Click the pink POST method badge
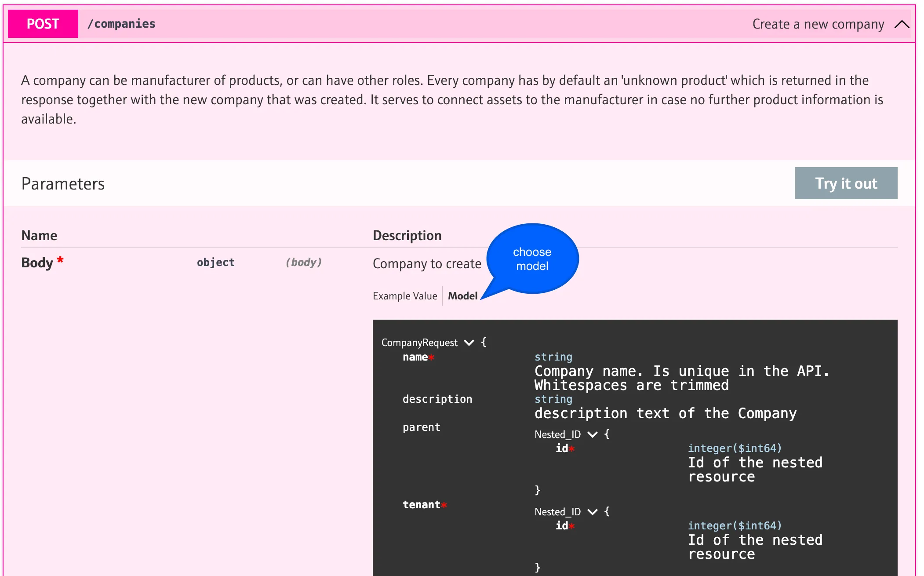 coord(43,24)
